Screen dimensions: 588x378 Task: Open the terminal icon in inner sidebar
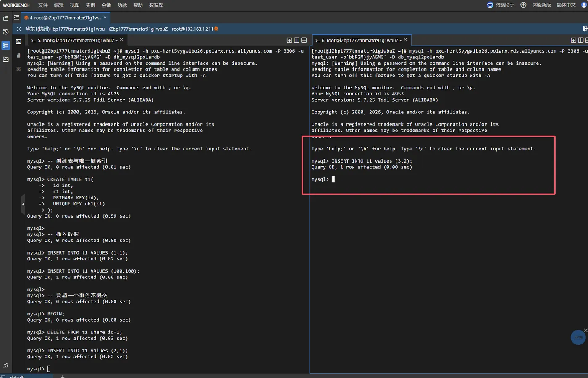click(x=18, y=42)
